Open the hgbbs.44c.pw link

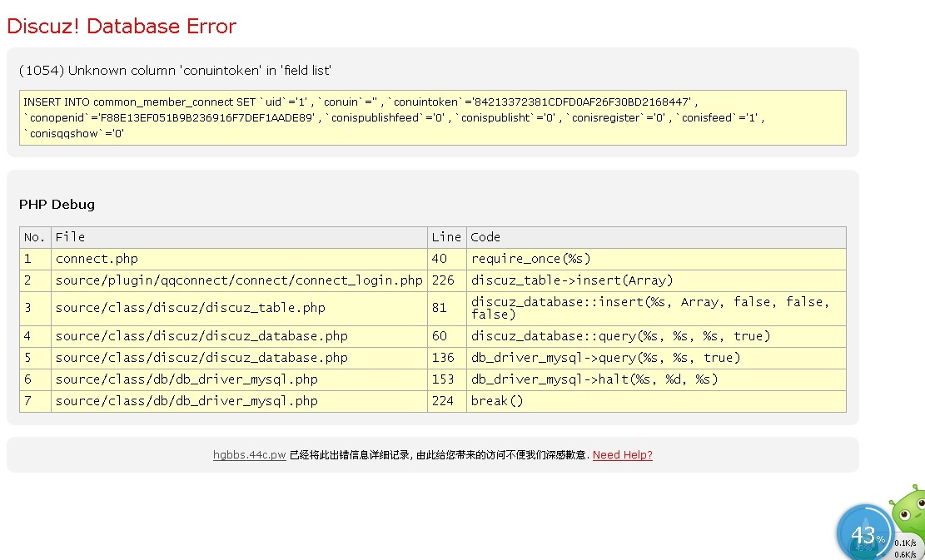(x=249, y=455)
